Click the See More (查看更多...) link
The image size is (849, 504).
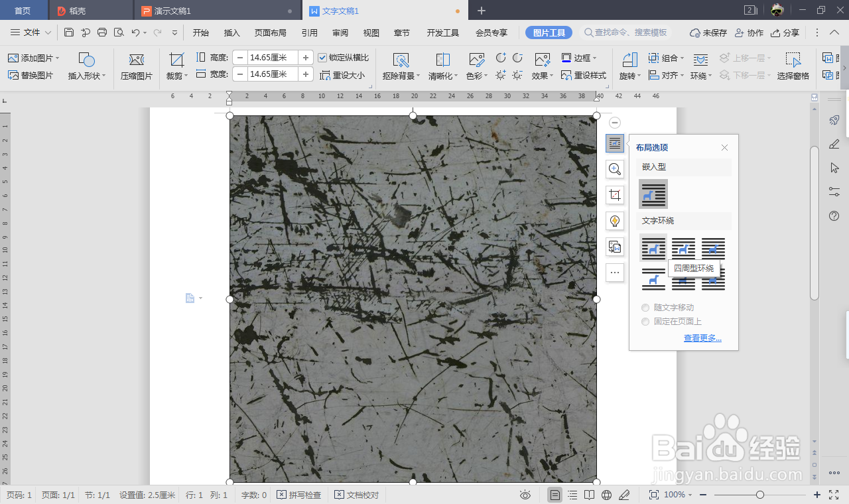tap(702, 338)
